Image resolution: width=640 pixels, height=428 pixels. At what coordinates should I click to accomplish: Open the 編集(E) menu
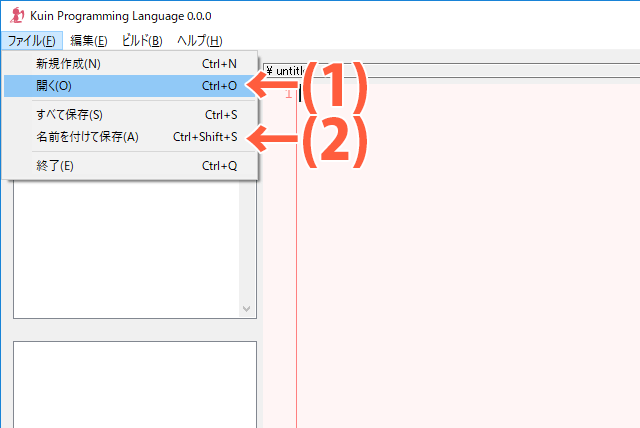(x=89, y=41)
